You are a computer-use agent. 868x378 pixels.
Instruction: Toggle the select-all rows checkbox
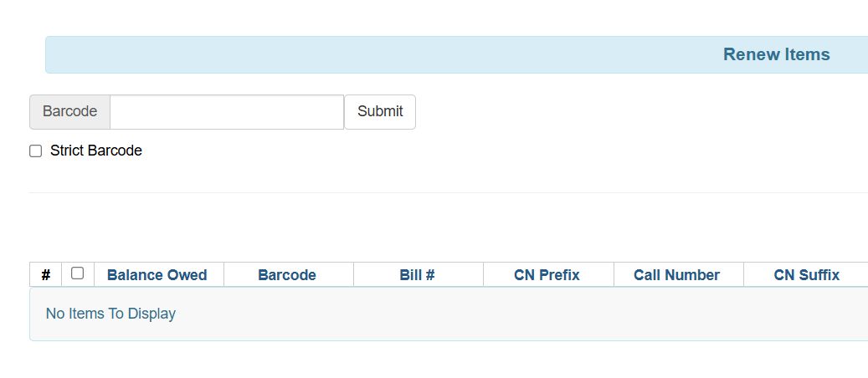point(78,273)
